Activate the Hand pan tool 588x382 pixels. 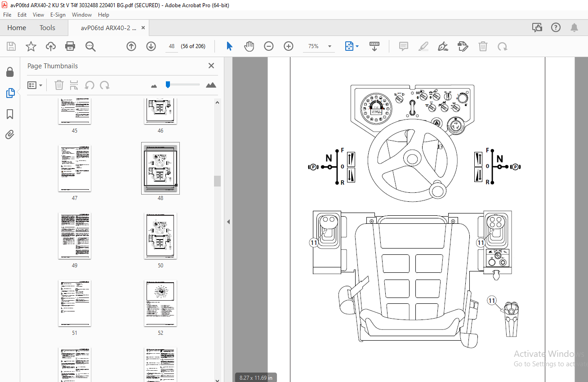249,46
